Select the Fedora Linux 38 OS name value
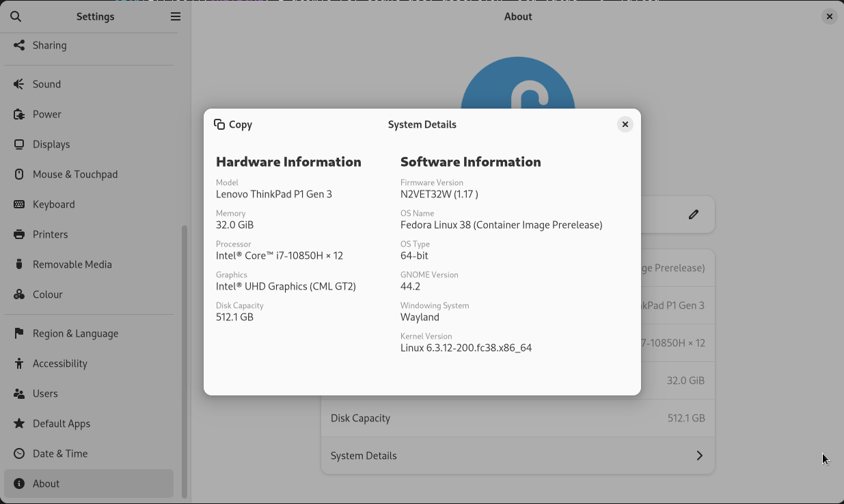 pyautogui.click(x=502, y=225)
